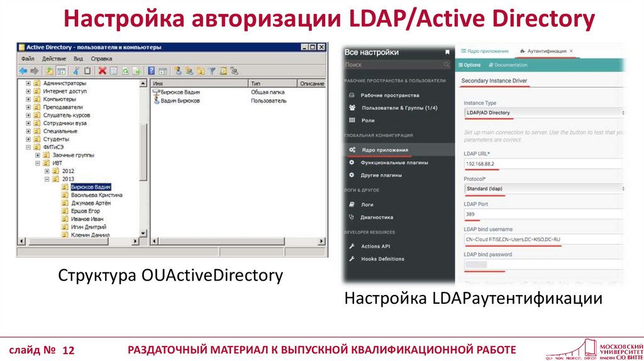
Task: Create a new organizational unit with folder icon
Action: (201, 71)
